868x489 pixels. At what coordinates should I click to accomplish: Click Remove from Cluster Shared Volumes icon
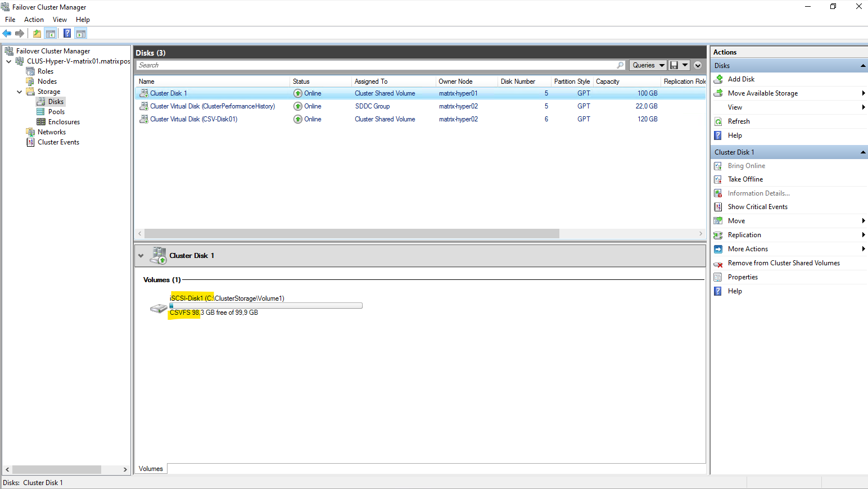[718, 264]
